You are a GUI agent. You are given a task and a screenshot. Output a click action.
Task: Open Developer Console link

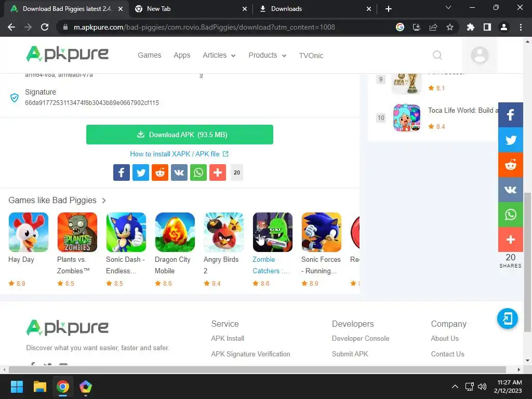361,339
